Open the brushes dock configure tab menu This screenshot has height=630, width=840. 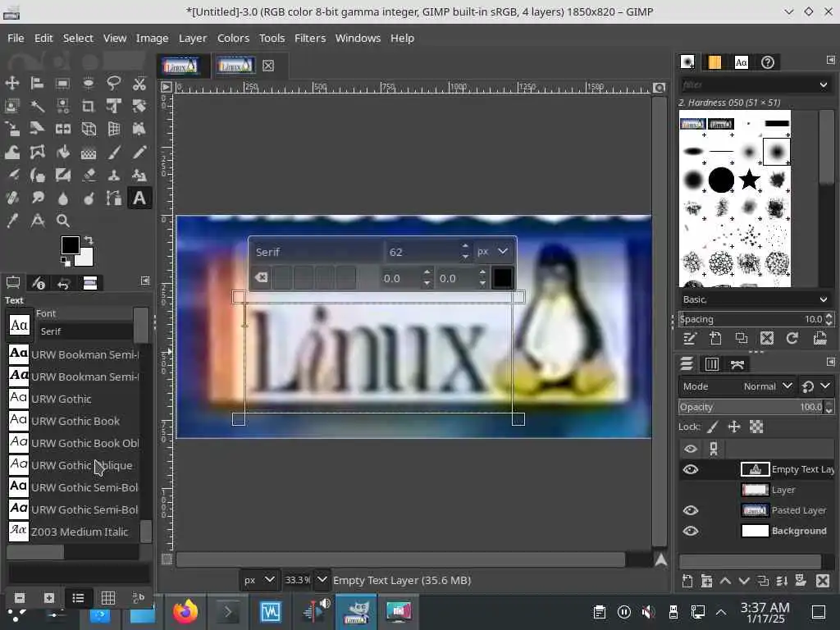(x=830, y=60)
